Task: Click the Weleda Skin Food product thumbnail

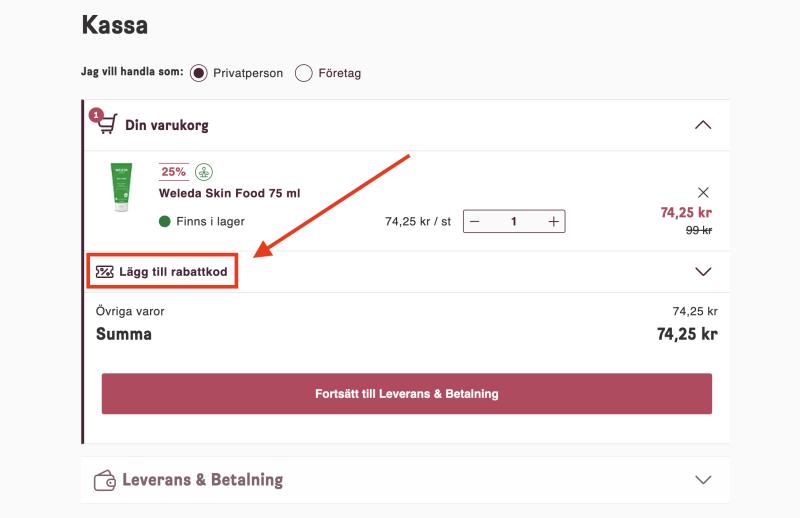Action: click(x=121, y=187)
